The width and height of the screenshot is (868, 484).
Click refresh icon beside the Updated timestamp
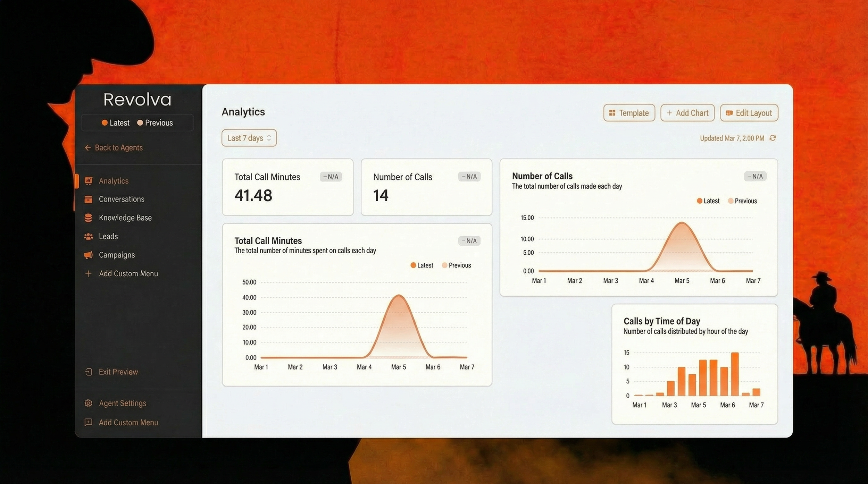coord(773,138)
